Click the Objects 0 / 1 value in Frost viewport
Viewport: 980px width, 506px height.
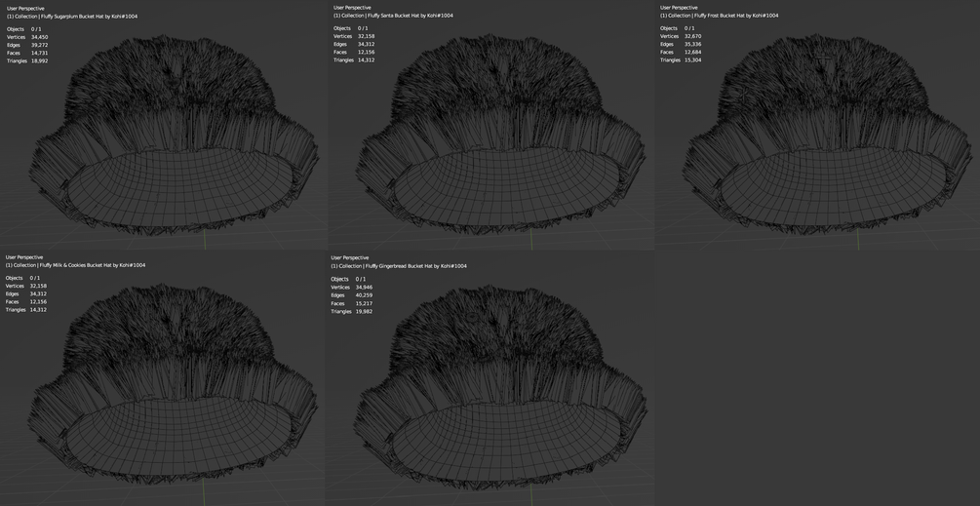690,28
